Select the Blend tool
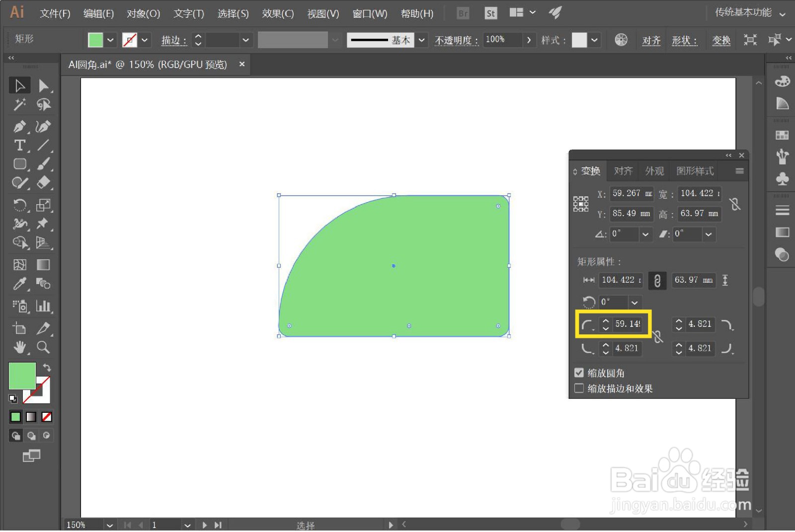Image resolution: width=795 pixels, height=532 pixels. [44, 284]
